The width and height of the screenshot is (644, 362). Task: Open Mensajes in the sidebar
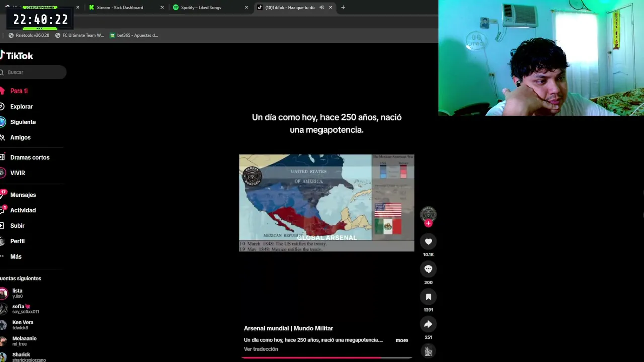[23, 195]
